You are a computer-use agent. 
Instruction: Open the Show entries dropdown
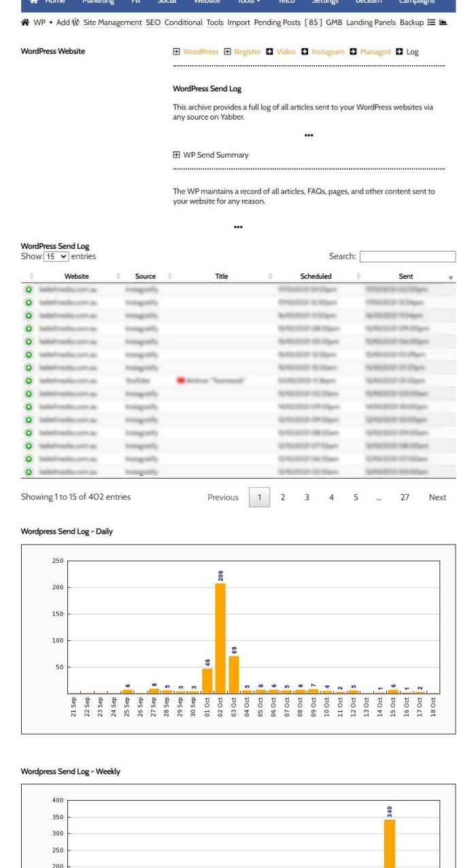pyautogui.click(x=56, y=256)
